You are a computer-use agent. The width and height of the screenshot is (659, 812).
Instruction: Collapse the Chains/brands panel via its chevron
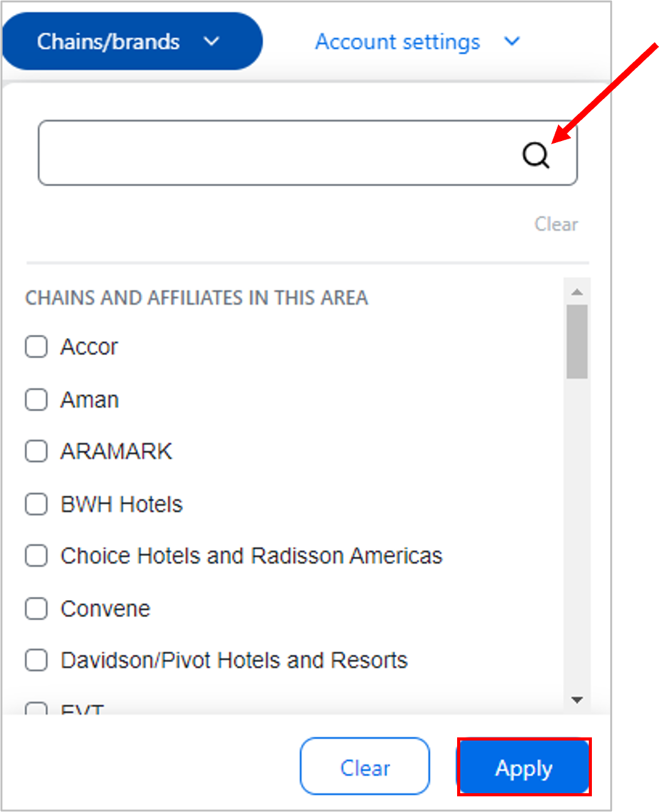[212, 41]
